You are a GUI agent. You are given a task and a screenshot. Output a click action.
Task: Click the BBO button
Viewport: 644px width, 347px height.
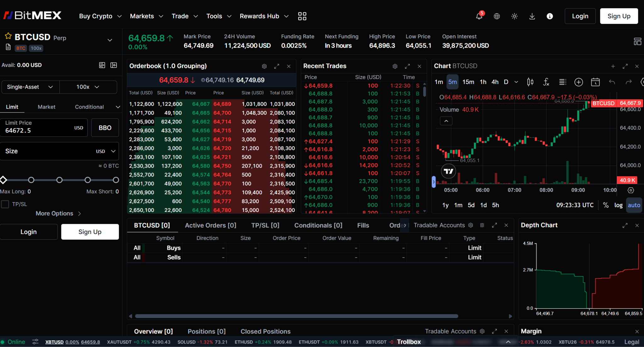(105, 128)
